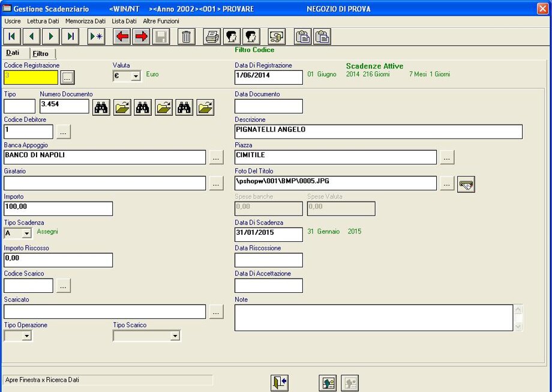This screenshot has width=552, height=392.
Task: Open the Altre Funzioni menu
Action: coord(161,21)
